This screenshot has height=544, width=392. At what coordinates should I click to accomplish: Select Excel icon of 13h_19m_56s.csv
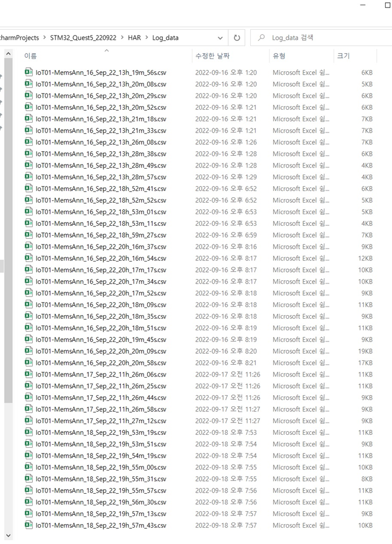29,72
